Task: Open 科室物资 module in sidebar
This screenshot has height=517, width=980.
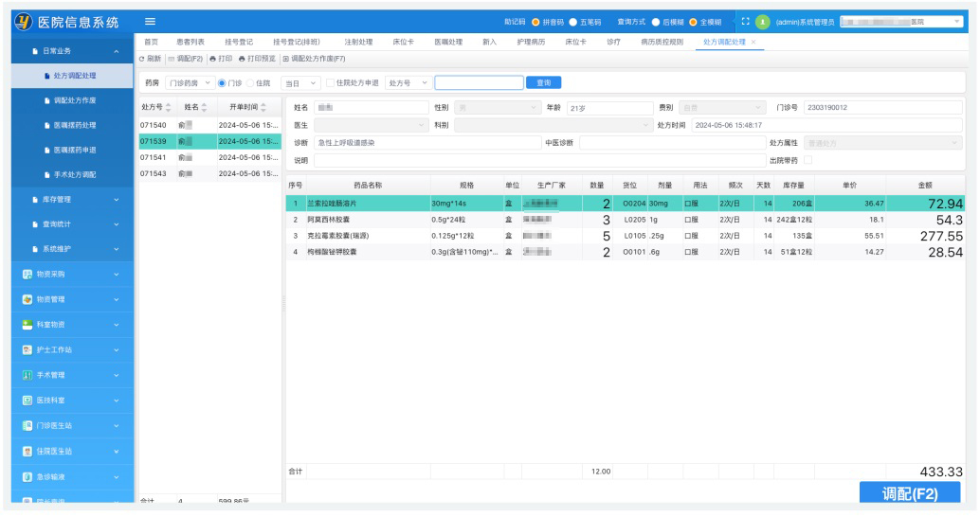Action: pos(72,325)
